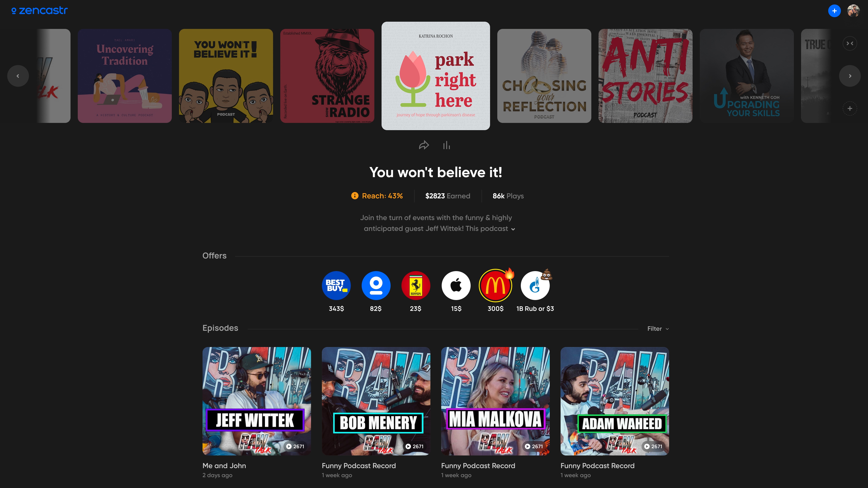This screenshot has width=868, height=488.
Task: Open the Best Buy offer
Action: 336,286
